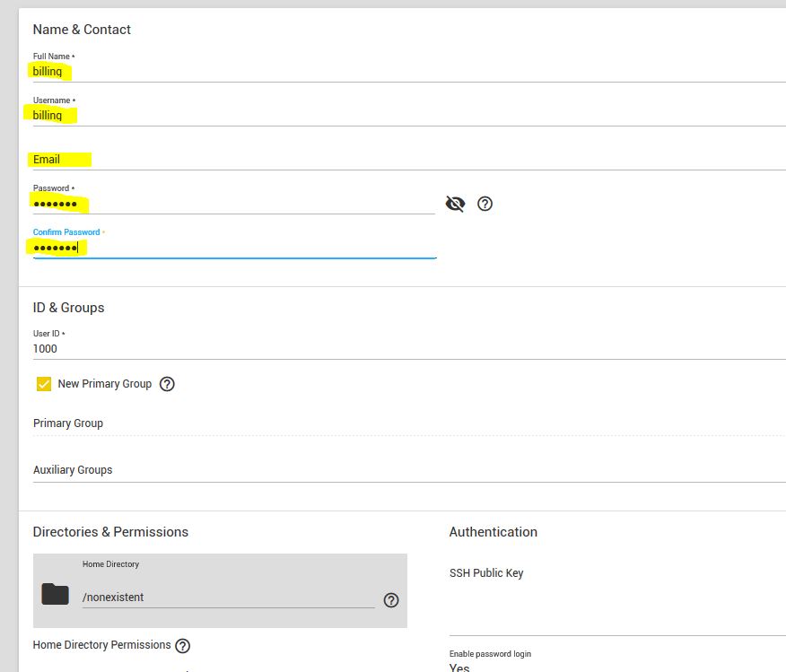
Task: Show help for New Primary Group
Action: tap(167, 384)
